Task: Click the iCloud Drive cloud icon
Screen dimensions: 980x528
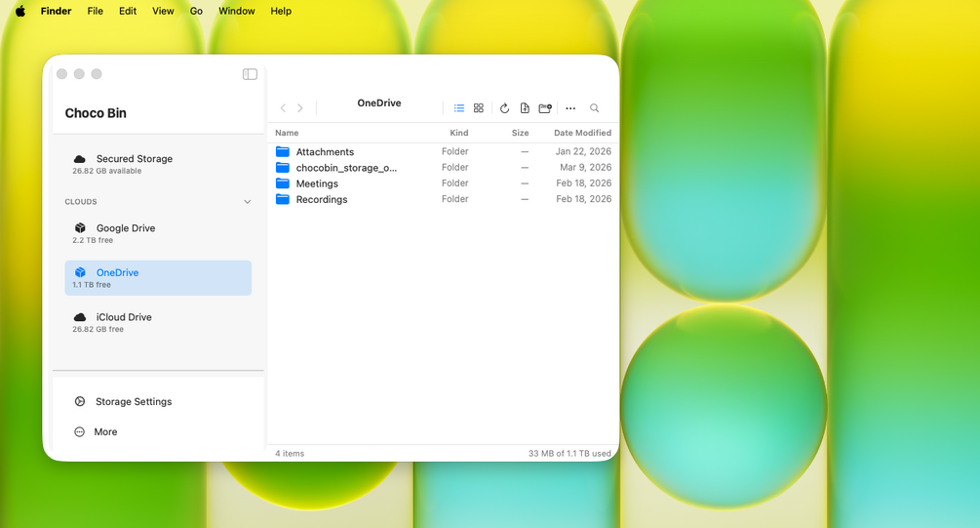Action: coord(80,317)
